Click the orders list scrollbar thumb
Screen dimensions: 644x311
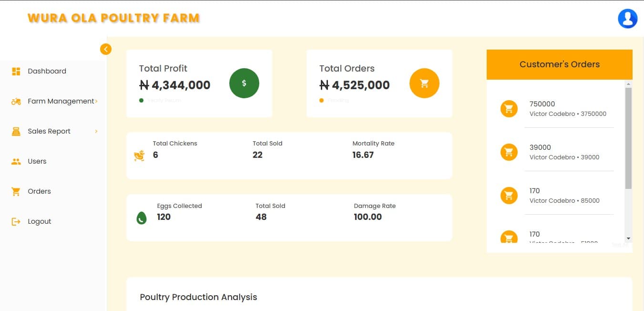(628, 138)
